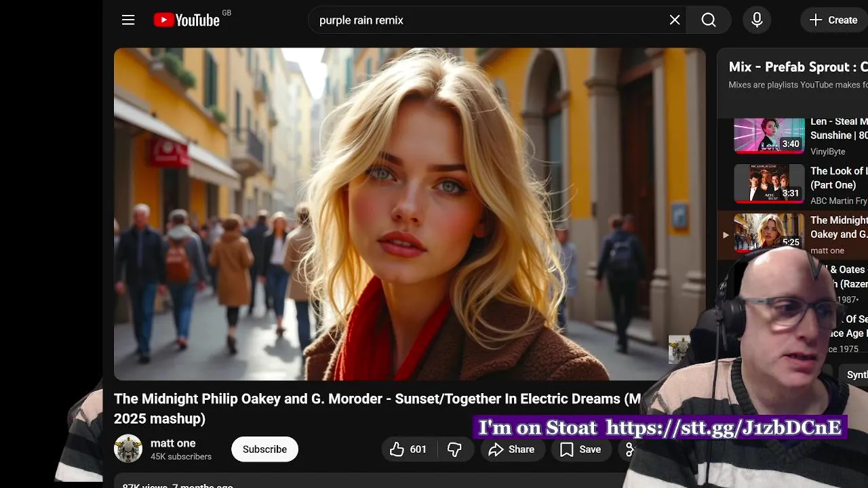Open the VinylByte channel name
868x488 pixels.
827,152
